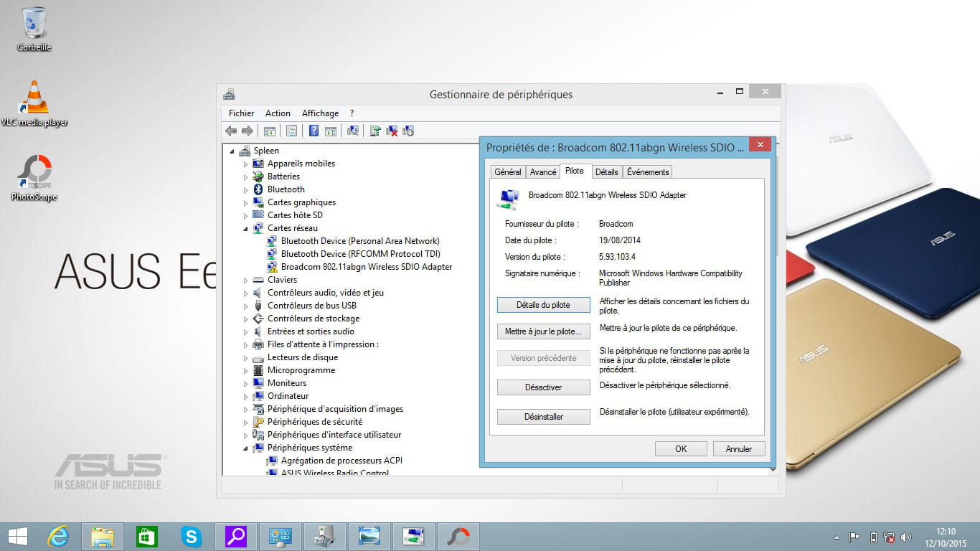The width and height of the screenshot is (980, 551).
Task: Open the Windows Start button
Action: [18, 537]
